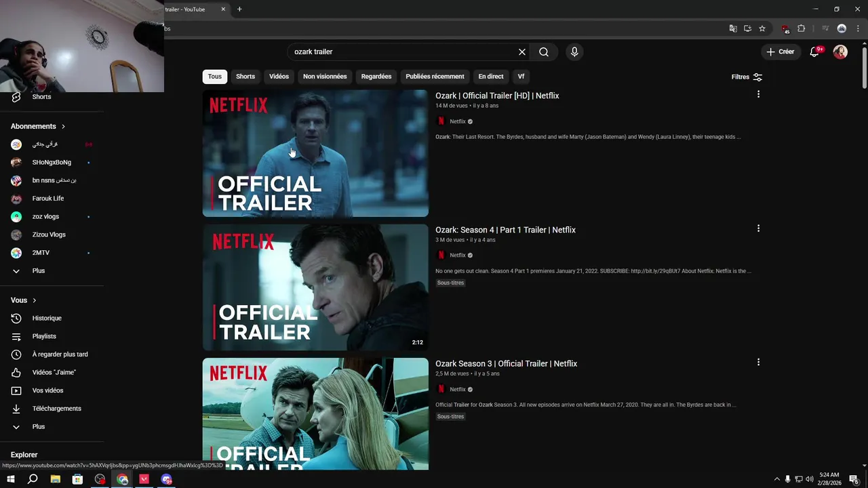The height and width of the screenshot is (488, 868).
Task: Open the YouTube account avatar menu
Action: [x=840, y=52]
